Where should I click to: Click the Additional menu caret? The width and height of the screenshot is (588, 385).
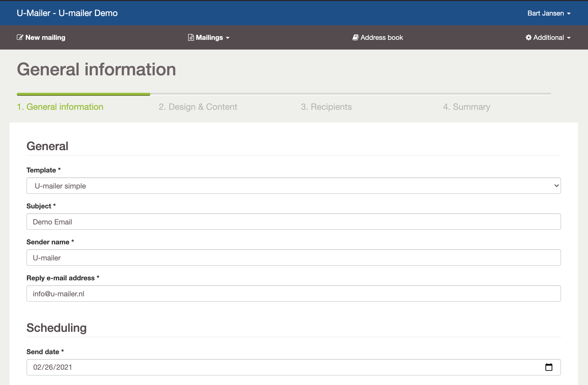click(569, 38)
